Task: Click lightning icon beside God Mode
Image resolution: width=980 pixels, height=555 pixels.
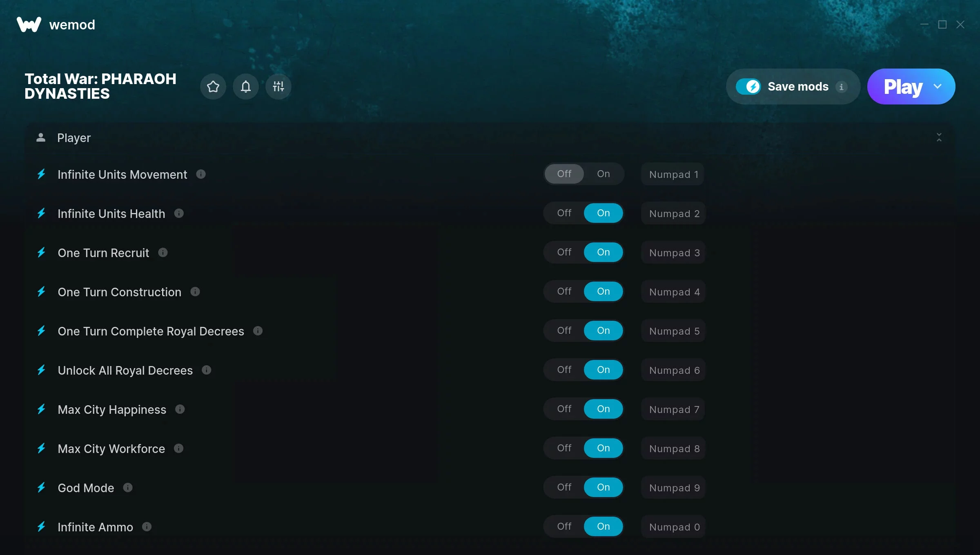Action: pyautogui.click(x=41, y=488)
